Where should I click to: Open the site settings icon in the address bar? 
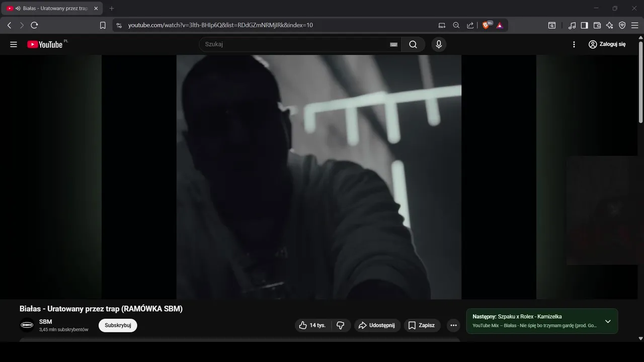tap(119, 25)
